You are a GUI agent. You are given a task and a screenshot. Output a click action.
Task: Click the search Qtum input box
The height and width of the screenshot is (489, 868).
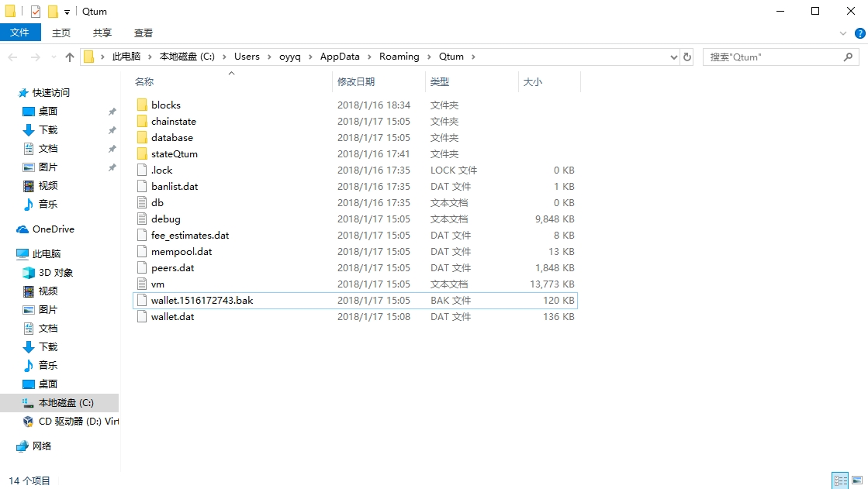click(x=772, y=57)
